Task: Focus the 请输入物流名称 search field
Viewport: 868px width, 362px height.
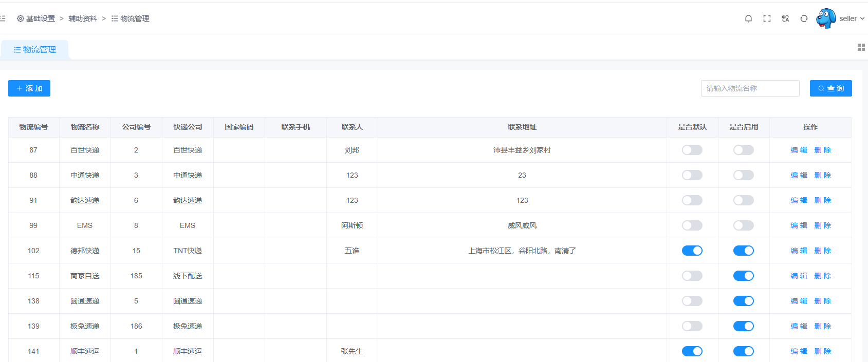Action: 750,88
